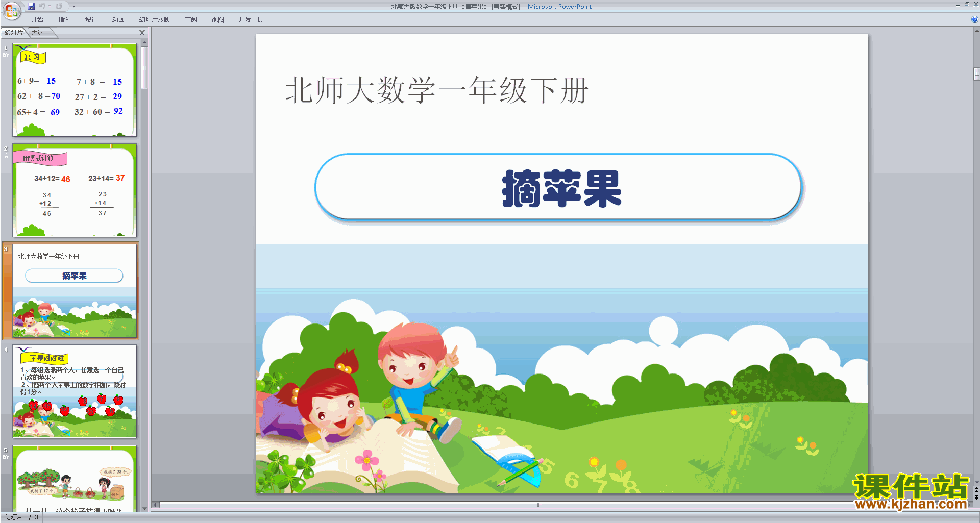Click the 摘苹果 rounded title box

[x=558, y=187]
